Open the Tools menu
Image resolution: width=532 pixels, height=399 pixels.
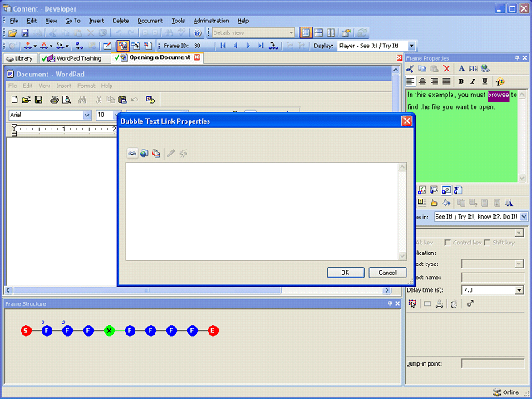point(178,21)
